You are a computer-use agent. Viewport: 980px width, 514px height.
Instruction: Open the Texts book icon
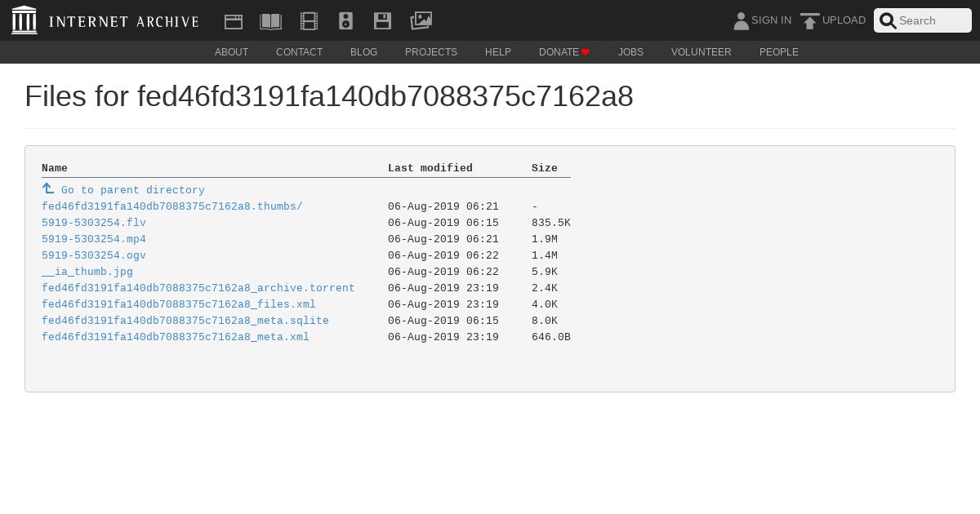tap(271, 21)
